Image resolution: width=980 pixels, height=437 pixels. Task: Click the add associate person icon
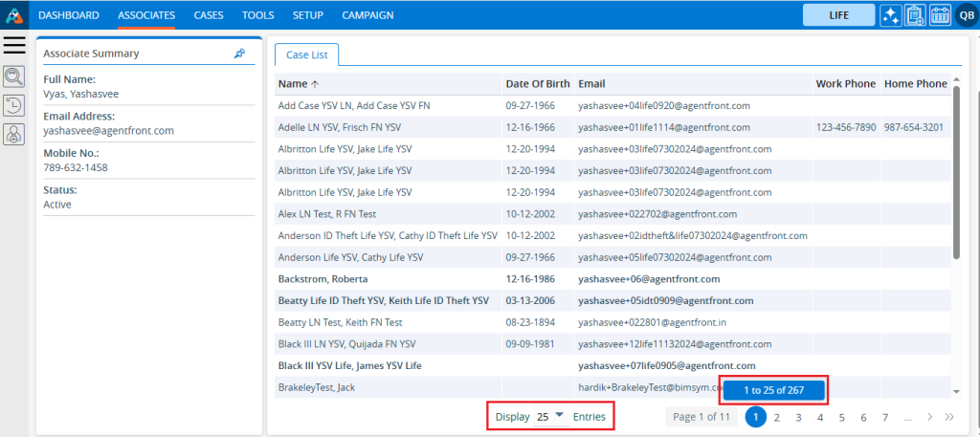(14, 136)
